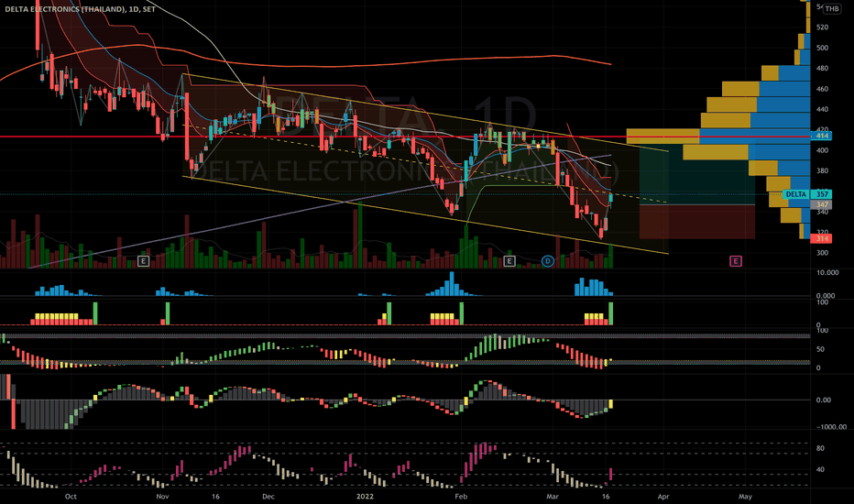Click the 2022 label on time axis
Viewport: 854px width, 504px height.
point(365,497)
